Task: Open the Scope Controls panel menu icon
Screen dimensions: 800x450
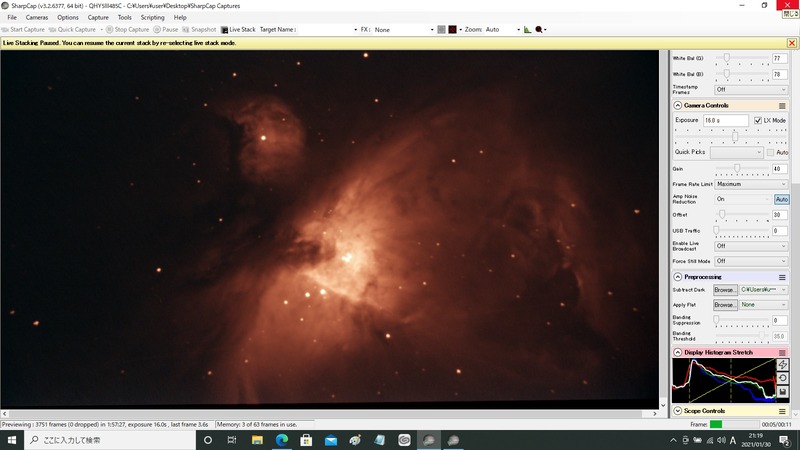Action: 782,411
